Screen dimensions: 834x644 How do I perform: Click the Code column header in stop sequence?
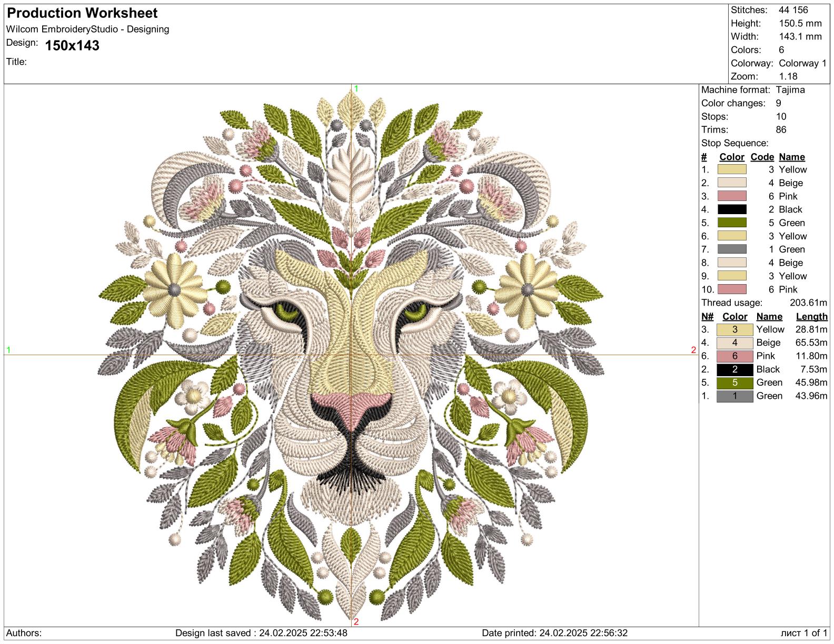[762, 157]
